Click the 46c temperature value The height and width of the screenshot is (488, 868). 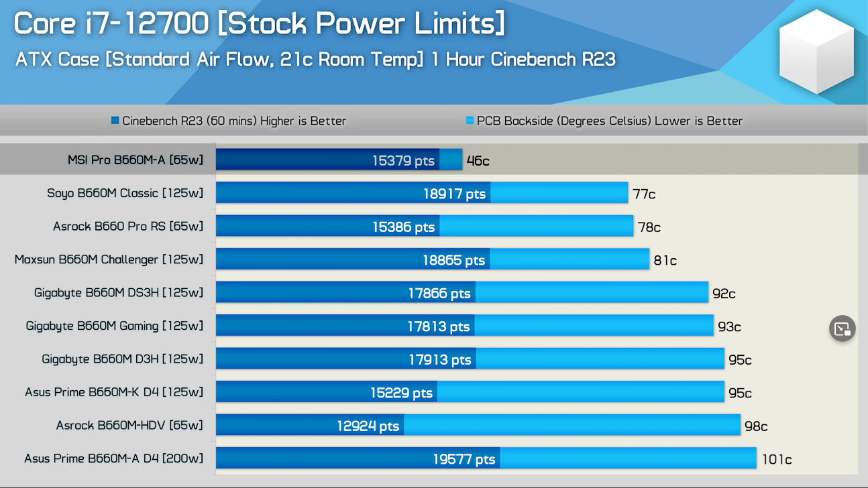pyautogui.click(x=478, y=161)
